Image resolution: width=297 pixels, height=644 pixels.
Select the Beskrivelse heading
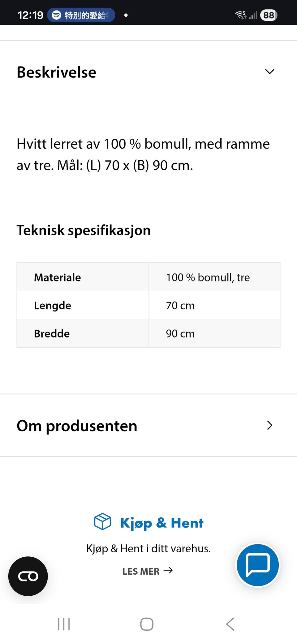[57, 72]
